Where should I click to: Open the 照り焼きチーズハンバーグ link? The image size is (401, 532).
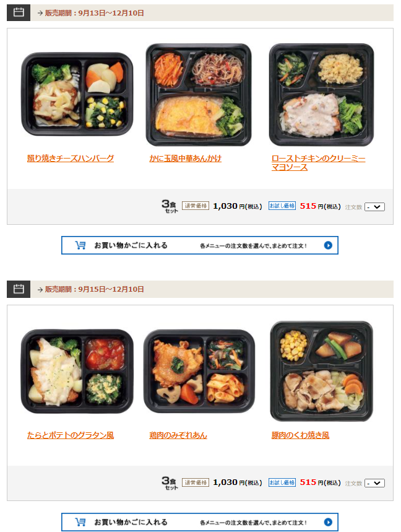pyautogui.click(x=71, y=159)
